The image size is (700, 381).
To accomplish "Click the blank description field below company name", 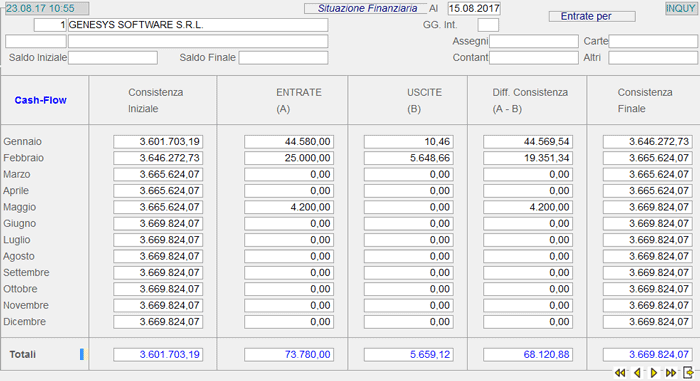I will click(x=198, y=42).
